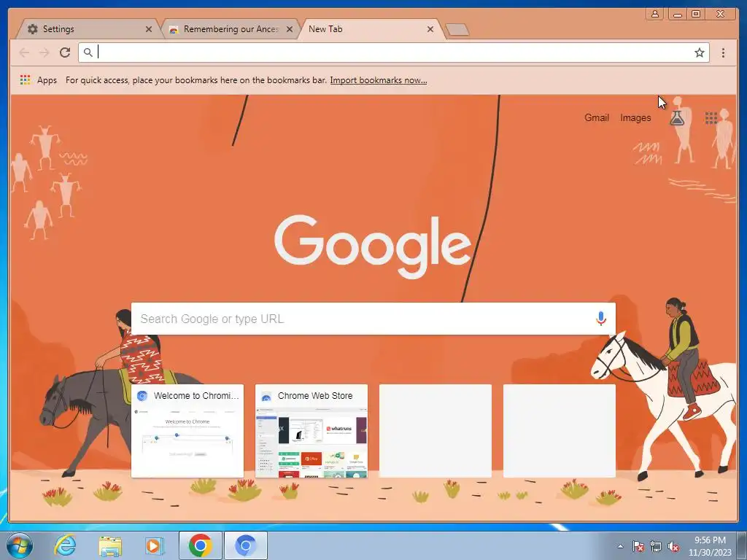This screenshot has width=747, height=560.
Task: Click the Apps label in bookmarks bar
Action: coord(47,80)
